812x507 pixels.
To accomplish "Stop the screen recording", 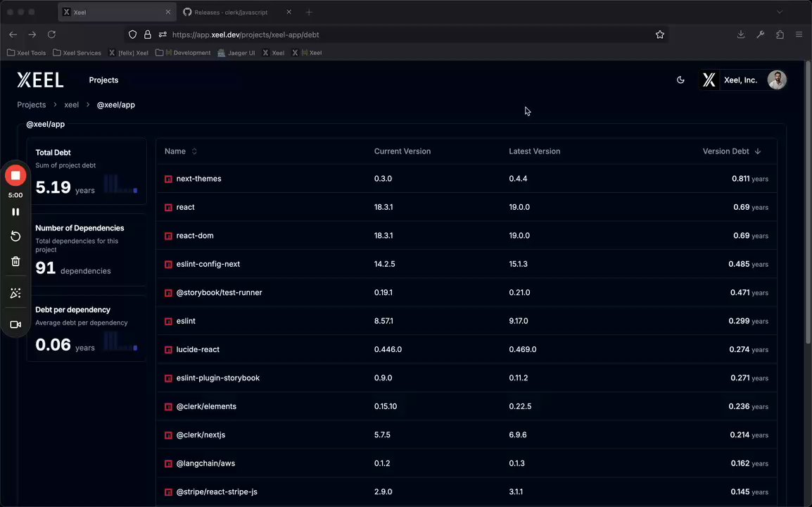I will (x=15, y=176).
